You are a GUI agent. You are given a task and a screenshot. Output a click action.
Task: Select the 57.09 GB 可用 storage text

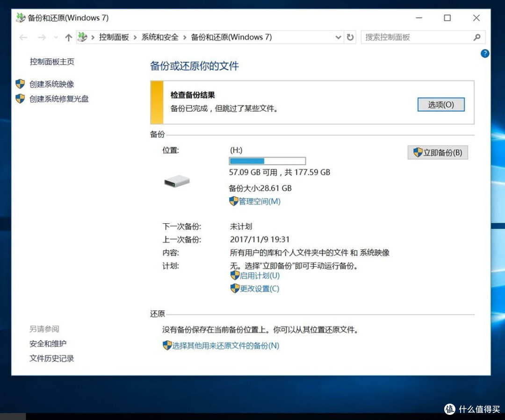pyautogui.click(x=253, y=172)
